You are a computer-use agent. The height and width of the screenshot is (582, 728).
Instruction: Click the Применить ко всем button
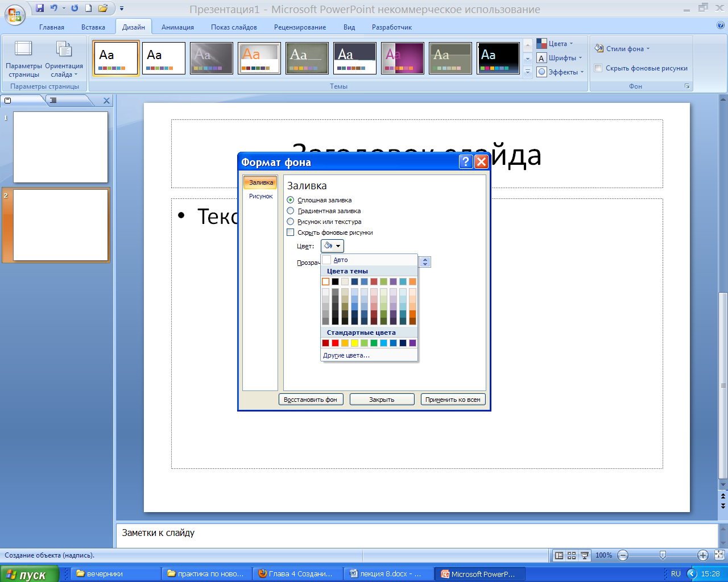453,400
